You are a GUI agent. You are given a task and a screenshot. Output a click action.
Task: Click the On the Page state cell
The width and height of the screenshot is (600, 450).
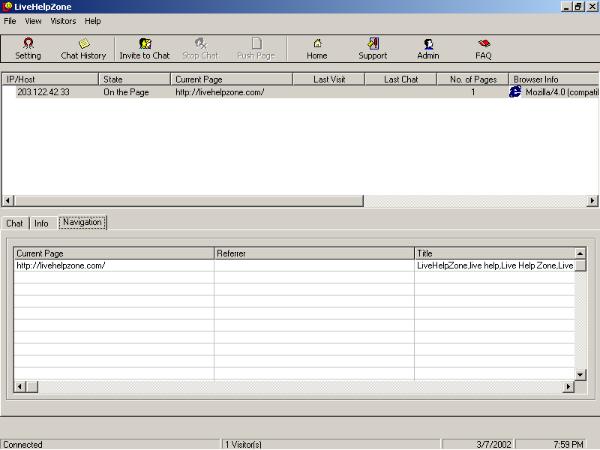click(x=126, y=92)
